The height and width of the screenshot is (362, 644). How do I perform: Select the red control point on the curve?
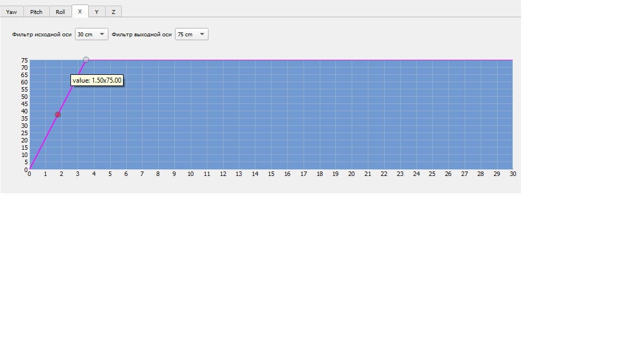pyautogui.click(x=58, y=115)
